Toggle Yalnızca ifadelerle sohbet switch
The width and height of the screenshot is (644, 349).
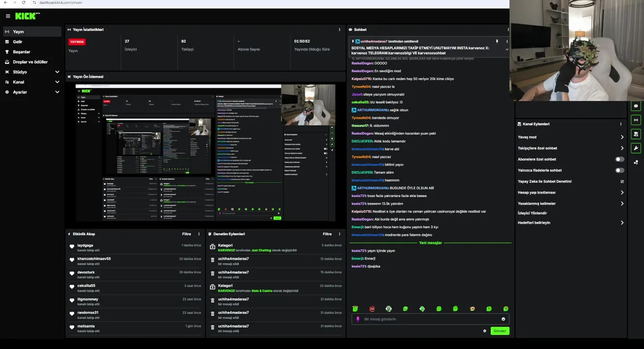(x=620, y=170)
